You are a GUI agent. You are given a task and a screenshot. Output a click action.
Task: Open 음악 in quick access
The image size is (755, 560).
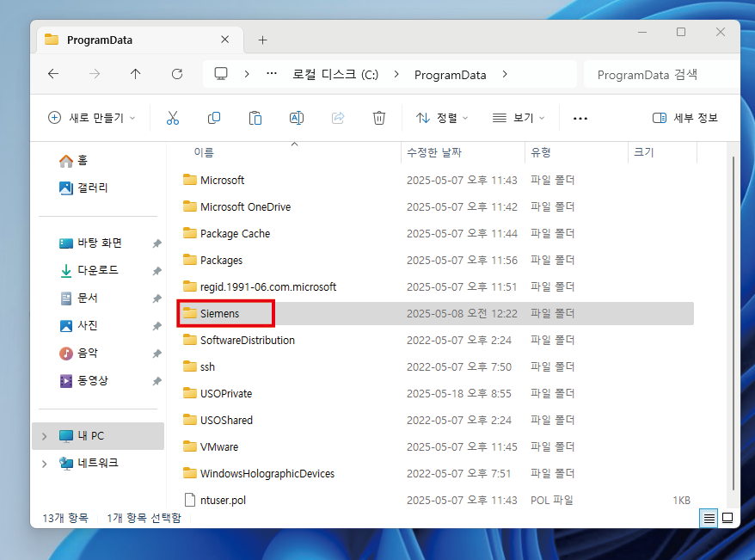[78, 353]
